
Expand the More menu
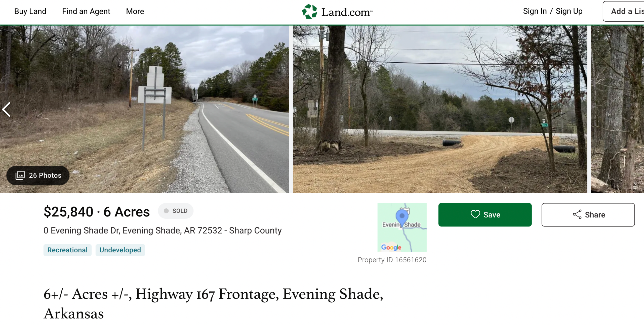click(135, 11)
